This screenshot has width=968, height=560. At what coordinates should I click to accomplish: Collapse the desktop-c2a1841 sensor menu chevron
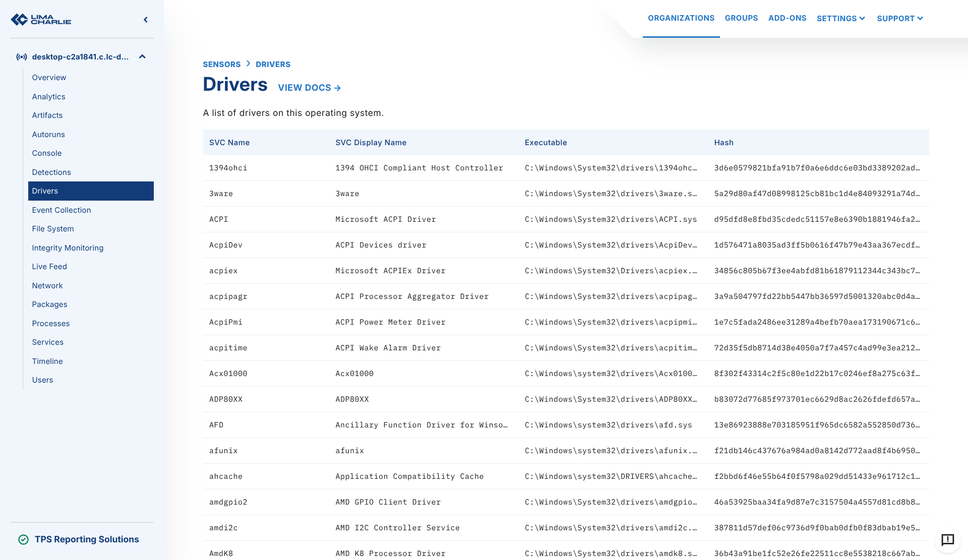142,57
